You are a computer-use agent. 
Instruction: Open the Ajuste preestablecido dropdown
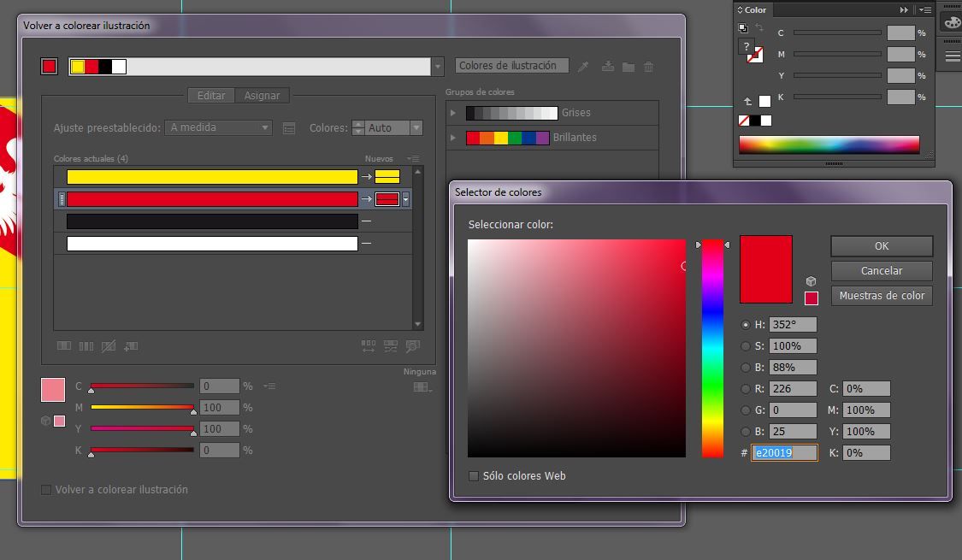(x=217, y=126)
